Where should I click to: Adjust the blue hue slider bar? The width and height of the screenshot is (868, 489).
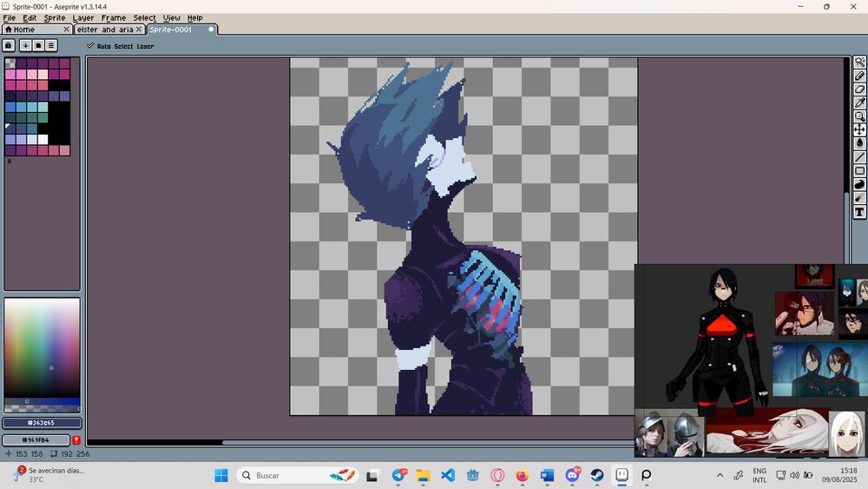pyautogui.click(x=42, y=401)
